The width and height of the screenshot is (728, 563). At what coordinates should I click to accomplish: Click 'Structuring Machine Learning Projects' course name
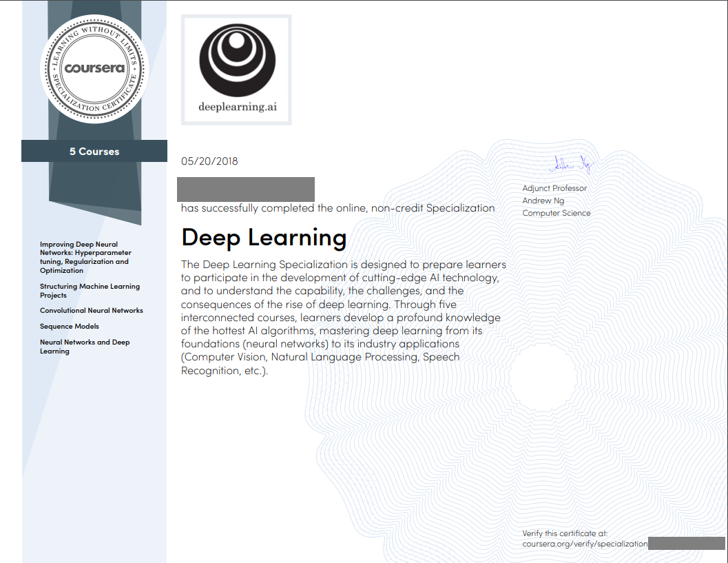(x=90, y=291)
